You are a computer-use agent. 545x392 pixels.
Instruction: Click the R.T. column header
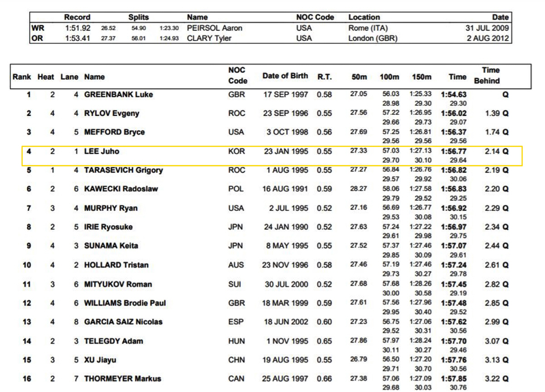tap(324, 77)
